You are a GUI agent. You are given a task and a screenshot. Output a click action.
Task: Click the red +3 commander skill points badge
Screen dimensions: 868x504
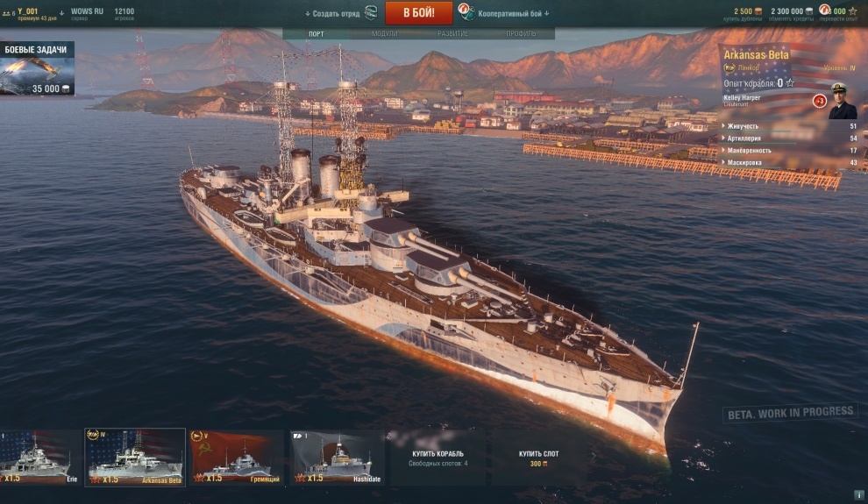click(x=819, y=102)
